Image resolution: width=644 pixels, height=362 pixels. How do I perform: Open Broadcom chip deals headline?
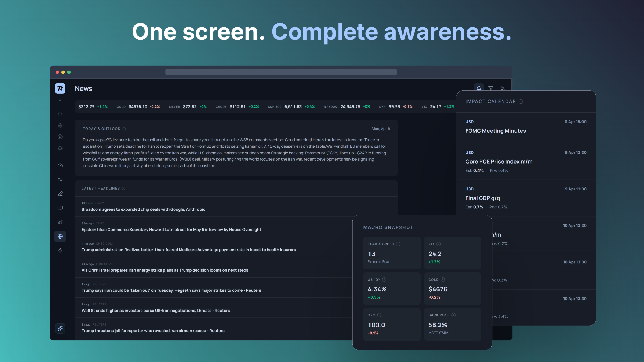click(143, 209)
